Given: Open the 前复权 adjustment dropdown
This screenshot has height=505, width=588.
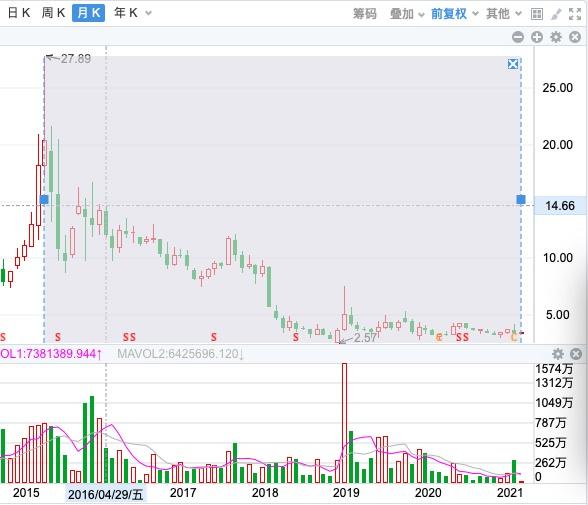Looking at the screenshot, I should pyautogui.click(x=454, y=14).
